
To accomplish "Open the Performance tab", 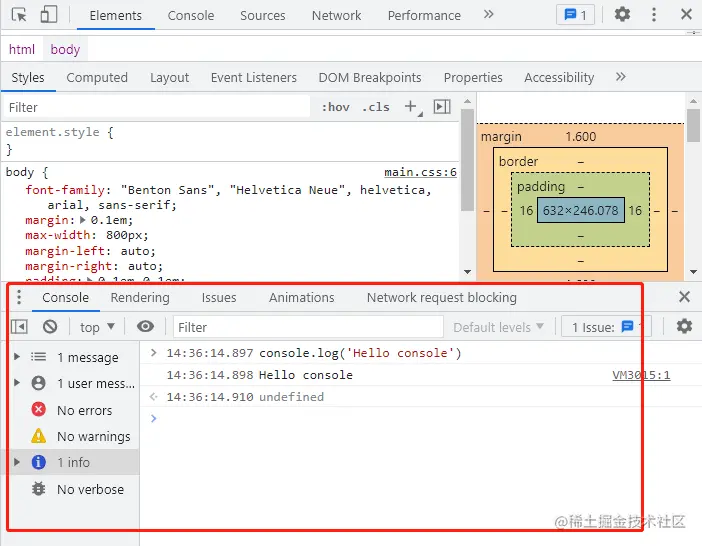I will coord(424,16).
